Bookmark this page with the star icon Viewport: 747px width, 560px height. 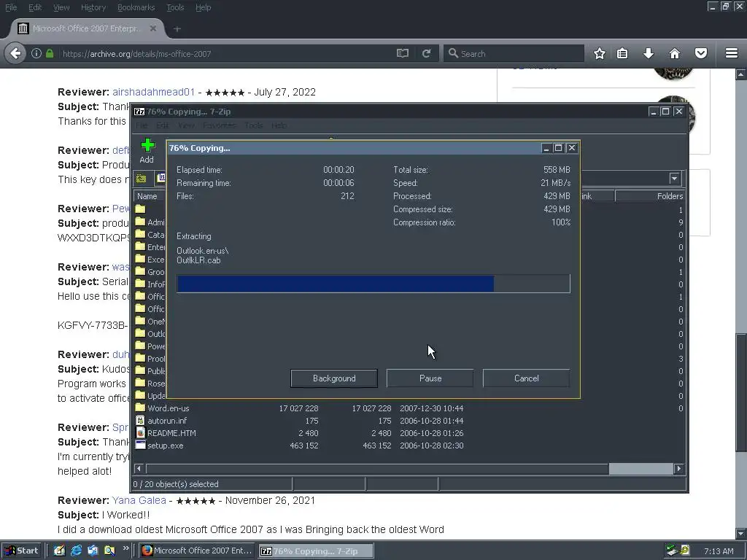click(600, 53)
